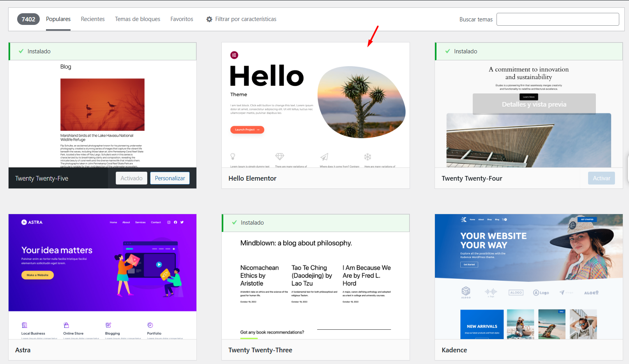
Task: Click the diamond icon in Hello Elementor preview
Action: pyautogui.click(x=280, y=157)
